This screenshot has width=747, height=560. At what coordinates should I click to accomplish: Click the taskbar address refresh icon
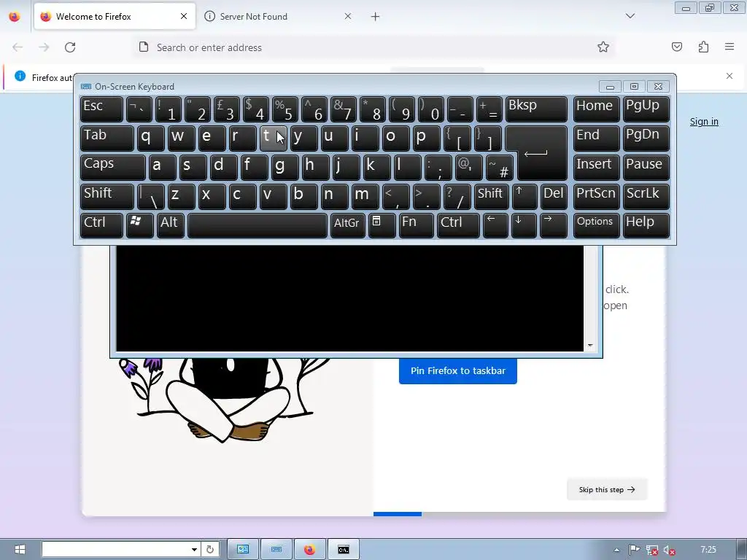[x=209, y=549]
